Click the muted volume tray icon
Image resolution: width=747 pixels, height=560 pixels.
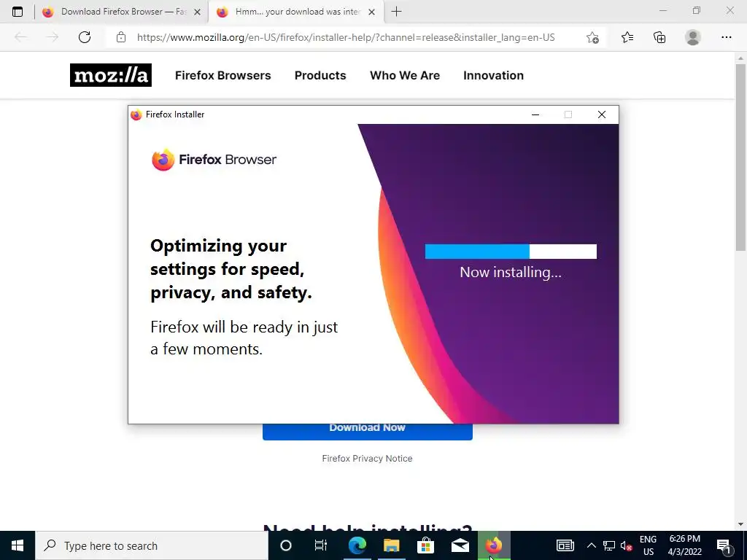click(626, 545)
